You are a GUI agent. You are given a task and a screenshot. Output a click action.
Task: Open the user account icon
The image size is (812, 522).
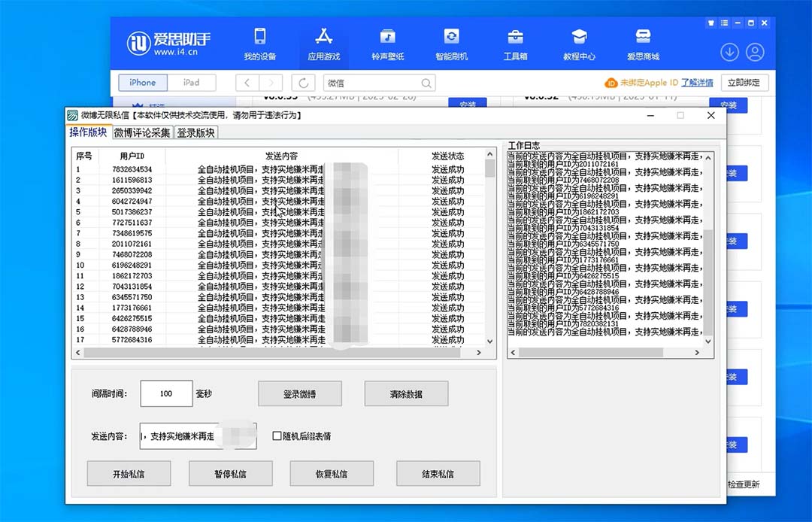pyautogui.click(x=756, y=52)
